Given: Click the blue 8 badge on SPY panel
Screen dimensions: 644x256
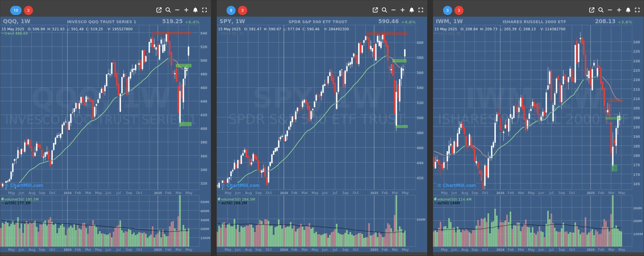Looking at the screenshot, I should (231, 10).
